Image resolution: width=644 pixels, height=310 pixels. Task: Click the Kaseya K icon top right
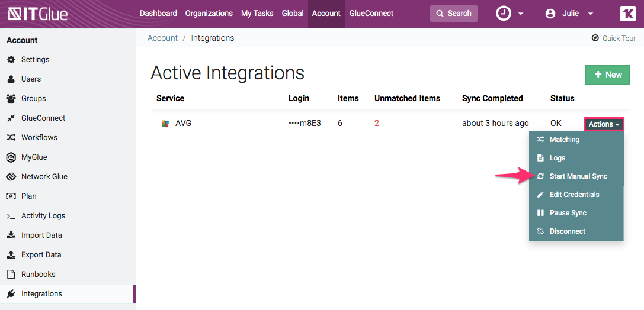[627, 14]
